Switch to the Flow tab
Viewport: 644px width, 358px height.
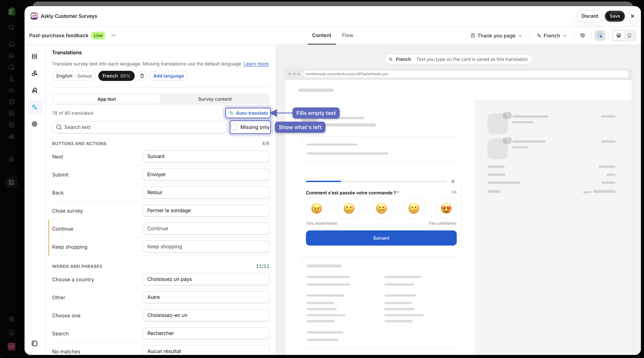tap(347, 35)
